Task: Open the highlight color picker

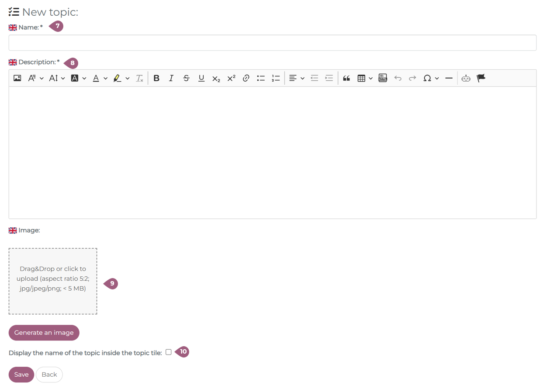Action: tap(121, 78)
